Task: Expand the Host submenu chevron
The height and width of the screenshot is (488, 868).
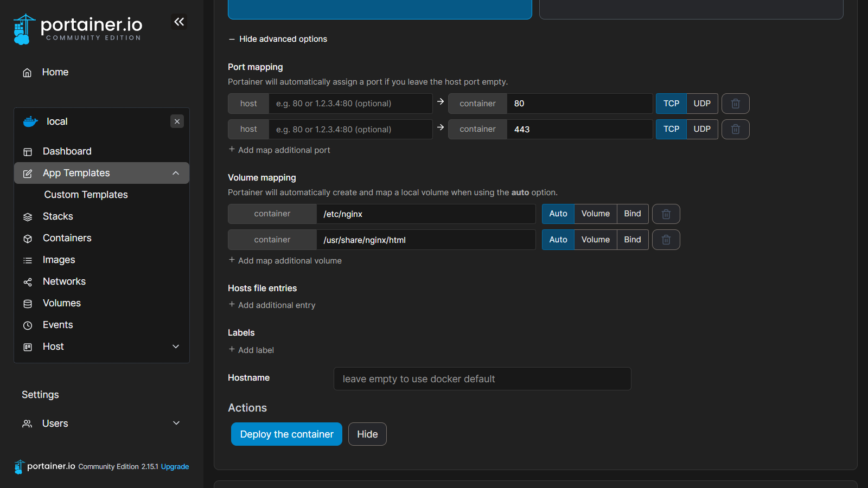Action: click(x=176, y=346)
